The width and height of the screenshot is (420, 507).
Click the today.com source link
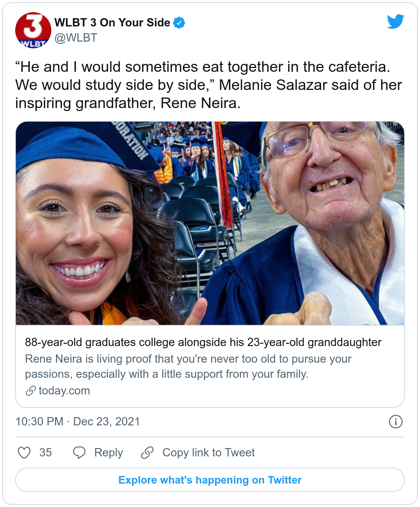click(x=64, y=391)
